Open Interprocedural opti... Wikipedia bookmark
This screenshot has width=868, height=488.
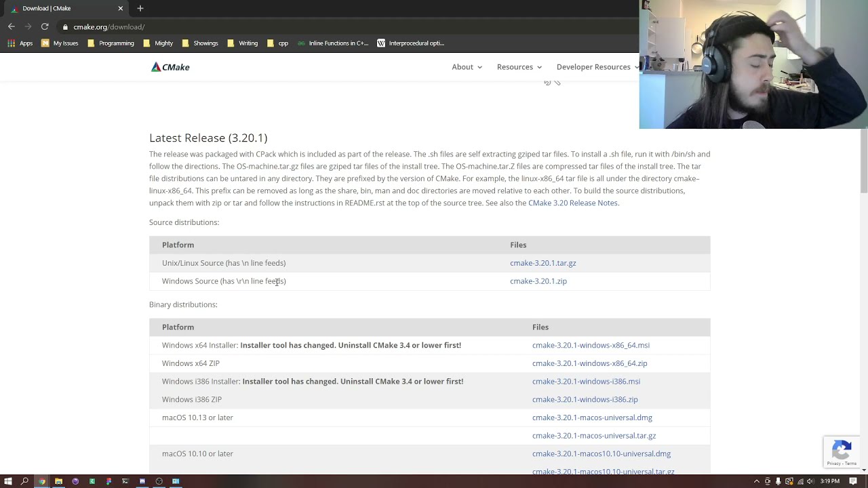pyautogui.click(x=410, y=43)
